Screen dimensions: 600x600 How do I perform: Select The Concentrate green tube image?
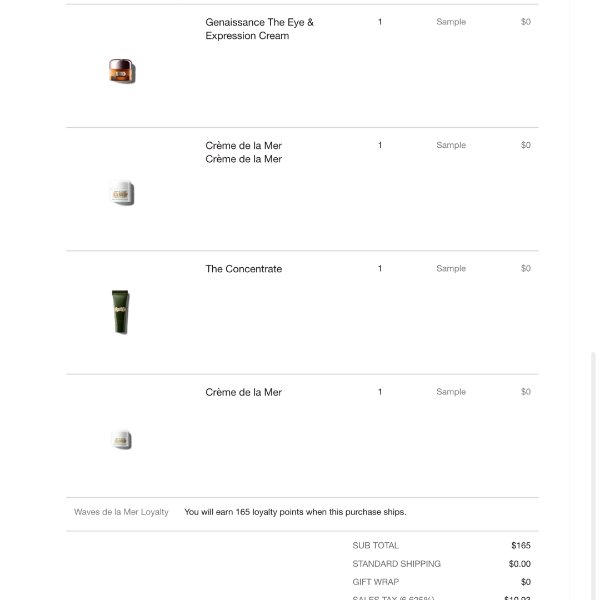click(121, 312)
